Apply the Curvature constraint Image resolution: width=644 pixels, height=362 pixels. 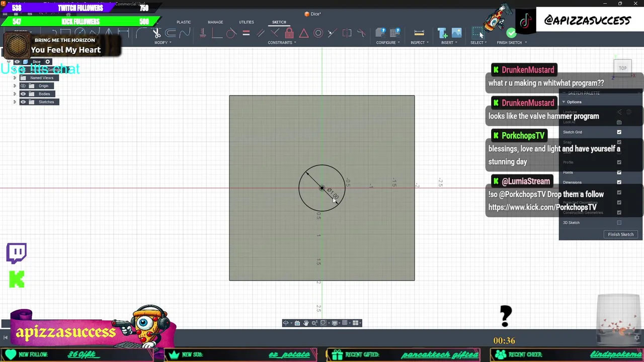[x=361, y=33]
